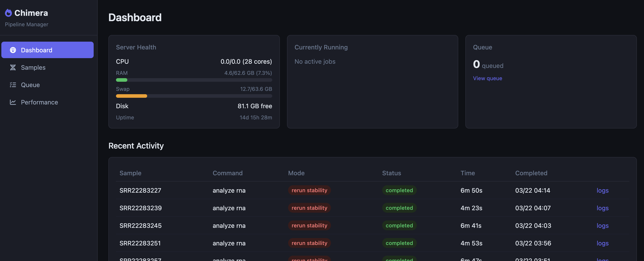644x261 pixels.
Task: Click the Completed column header
Action: point(531,173)
